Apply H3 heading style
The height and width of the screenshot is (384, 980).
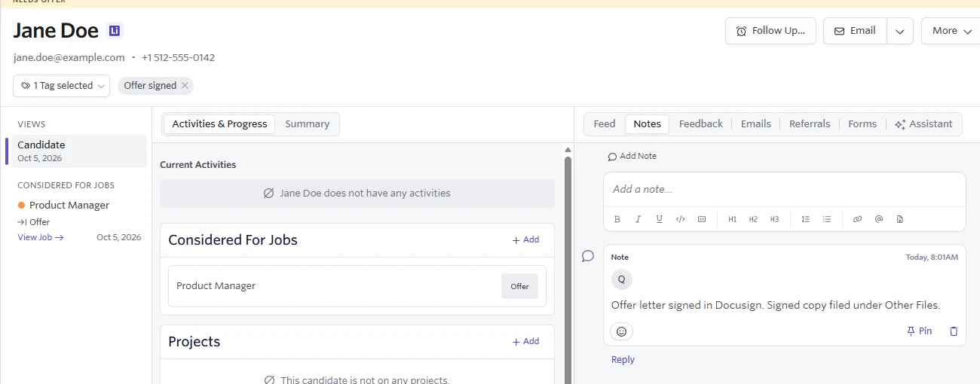click(774, 219)
